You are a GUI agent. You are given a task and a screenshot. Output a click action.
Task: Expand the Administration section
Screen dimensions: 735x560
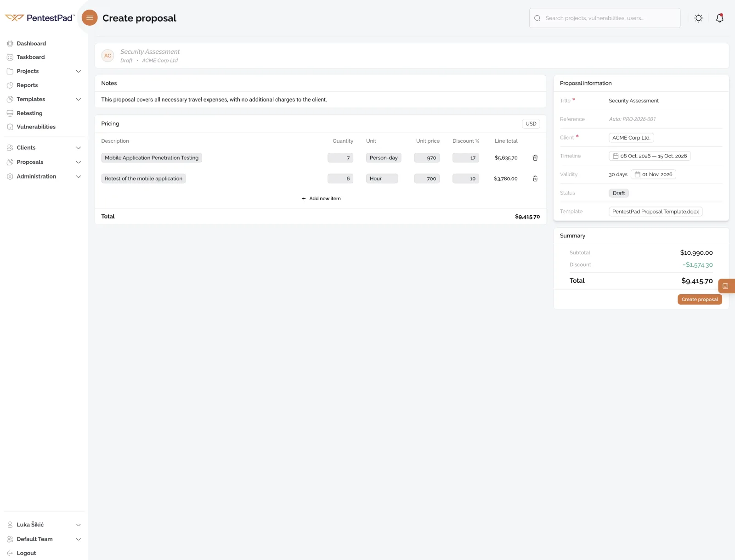[x=79, y=177]
